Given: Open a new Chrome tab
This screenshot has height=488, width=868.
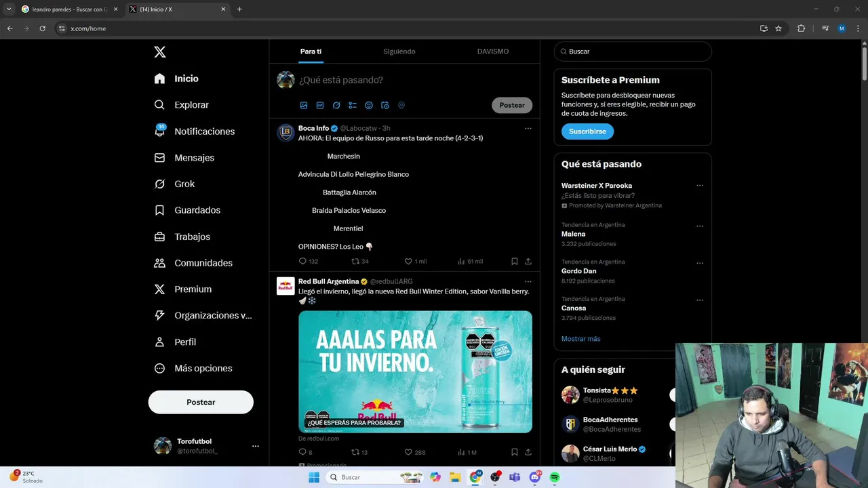Looking at the screenshot, I should pos(239,9).
